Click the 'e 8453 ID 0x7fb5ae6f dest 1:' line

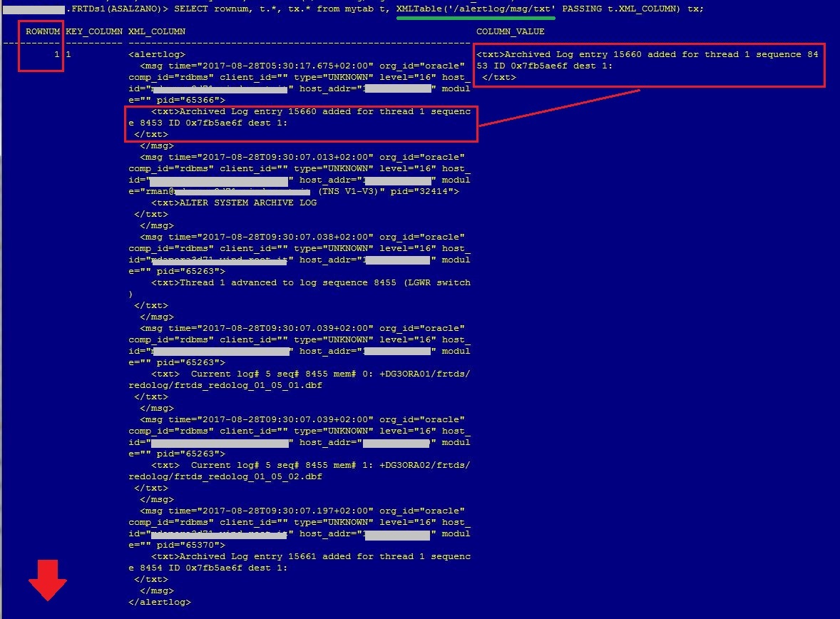click(208, 123)
